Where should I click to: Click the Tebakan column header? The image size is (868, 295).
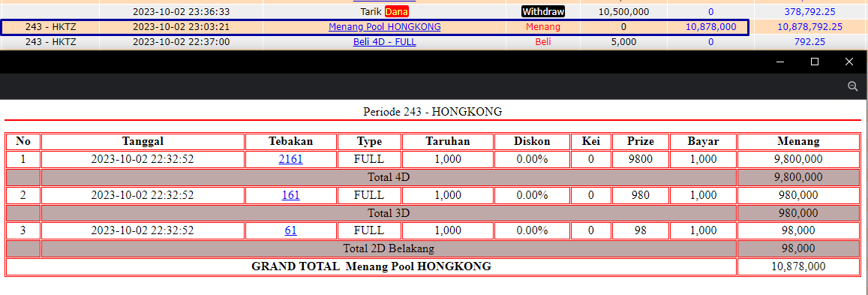click(x=290, y=142)
